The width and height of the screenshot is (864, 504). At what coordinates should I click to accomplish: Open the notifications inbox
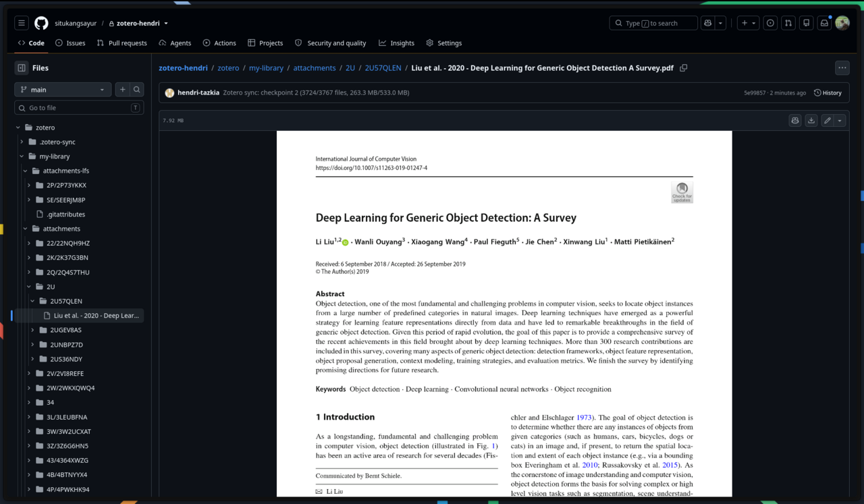pos(824,23)
